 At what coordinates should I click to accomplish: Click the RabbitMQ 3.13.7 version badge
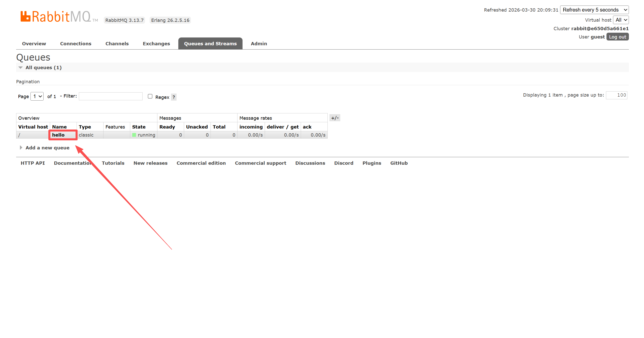click(124, 20)
